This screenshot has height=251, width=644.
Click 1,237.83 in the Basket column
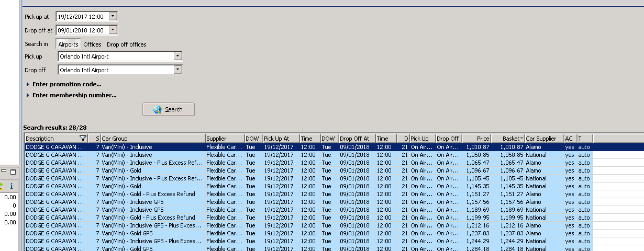coord(510,233)
